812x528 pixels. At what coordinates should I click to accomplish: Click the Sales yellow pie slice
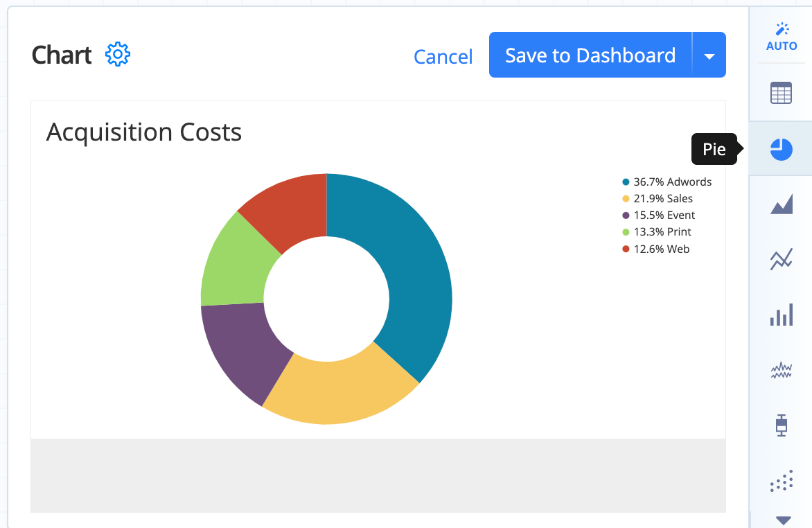pos(339,391)
